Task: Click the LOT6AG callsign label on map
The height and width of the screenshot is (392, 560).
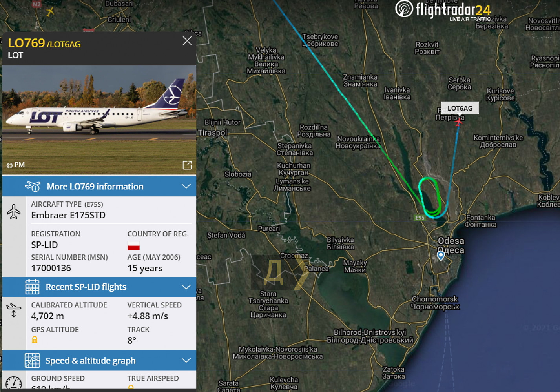Action: tap(460, 108)
